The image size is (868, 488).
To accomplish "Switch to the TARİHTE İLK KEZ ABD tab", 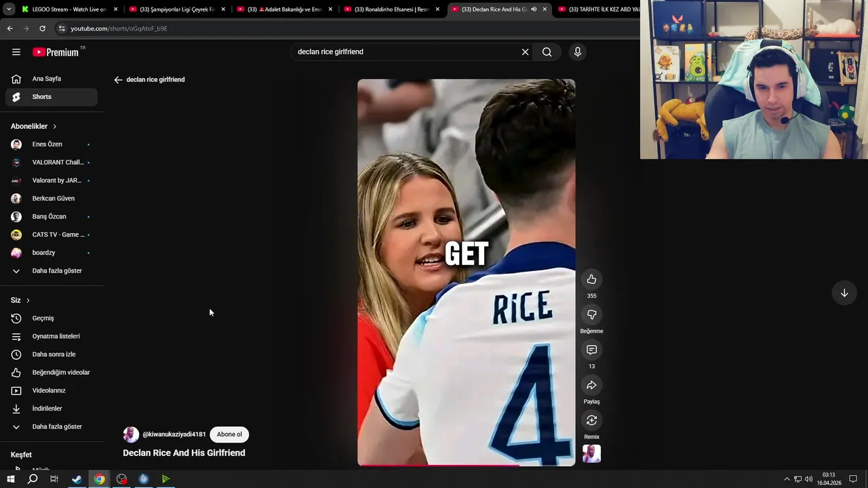I will [597, 9].
